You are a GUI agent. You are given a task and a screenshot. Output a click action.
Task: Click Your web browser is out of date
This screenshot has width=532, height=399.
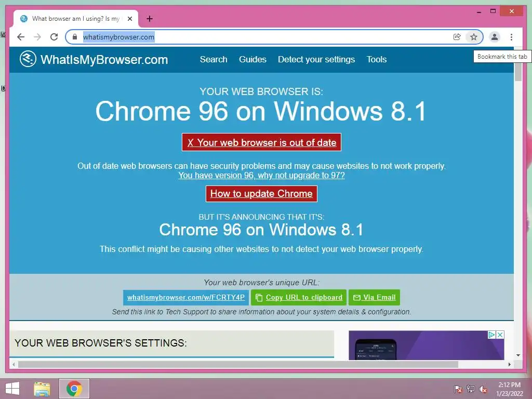(x=261, y=142)
